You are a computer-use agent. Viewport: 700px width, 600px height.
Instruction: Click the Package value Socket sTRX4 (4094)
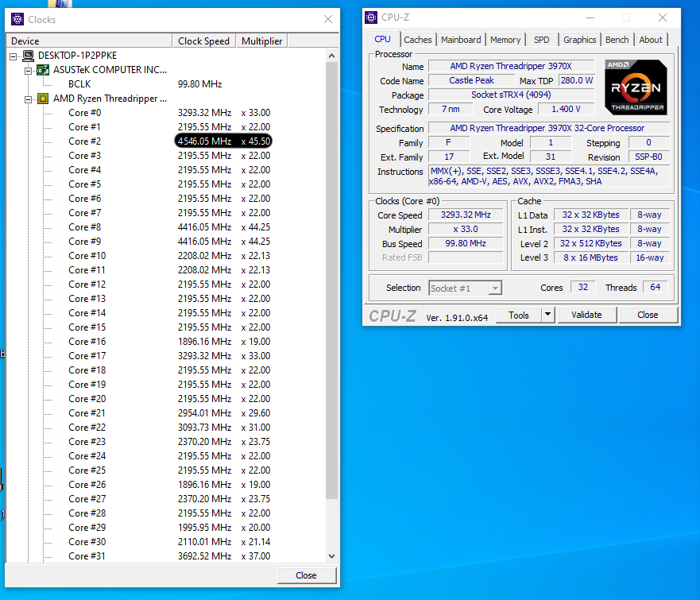511,95
